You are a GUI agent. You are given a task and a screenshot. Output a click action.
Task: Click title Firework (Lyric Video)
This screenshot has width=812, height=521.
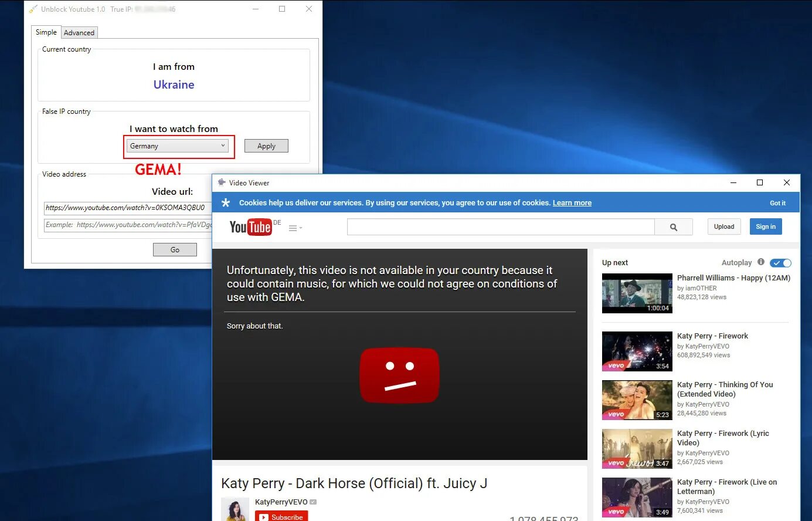pyautogui.click(x=723, y=438)
